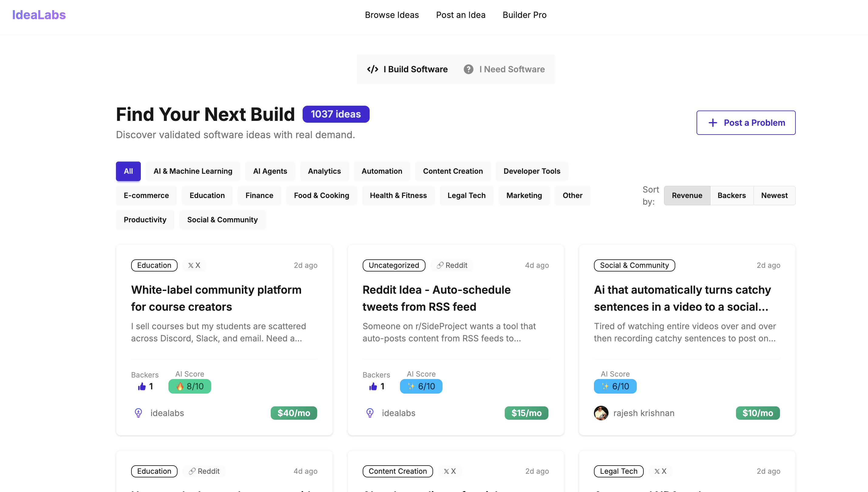Sort ideas by Newest

pos(774,195)
